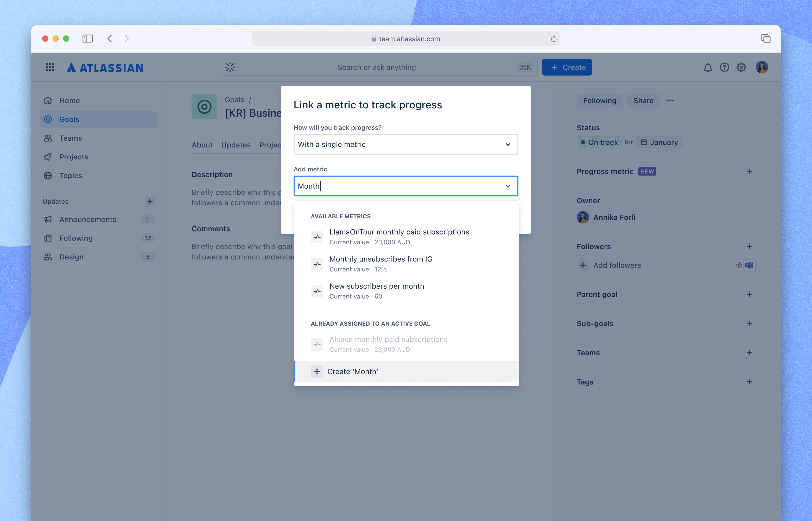Open the notifications bell
Image resolution: width=812 pixels, height=521 pixels.
708,67
